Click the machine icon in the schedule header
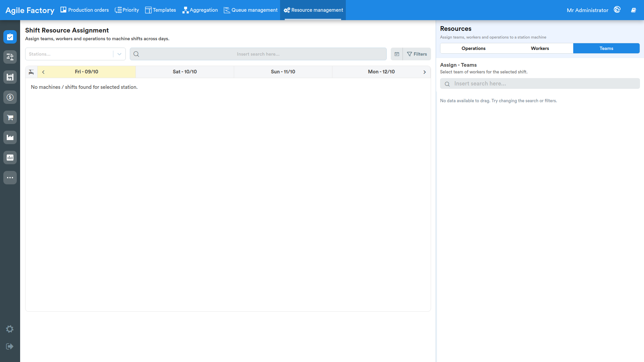The image size is (644, 362). point(31,72)
